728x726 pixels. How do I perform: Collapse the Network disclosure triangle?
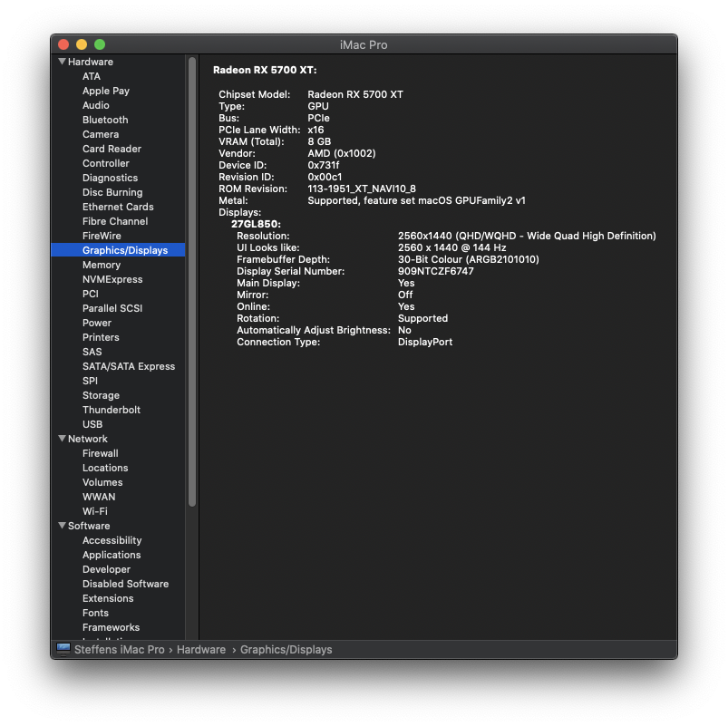[62, 439]
